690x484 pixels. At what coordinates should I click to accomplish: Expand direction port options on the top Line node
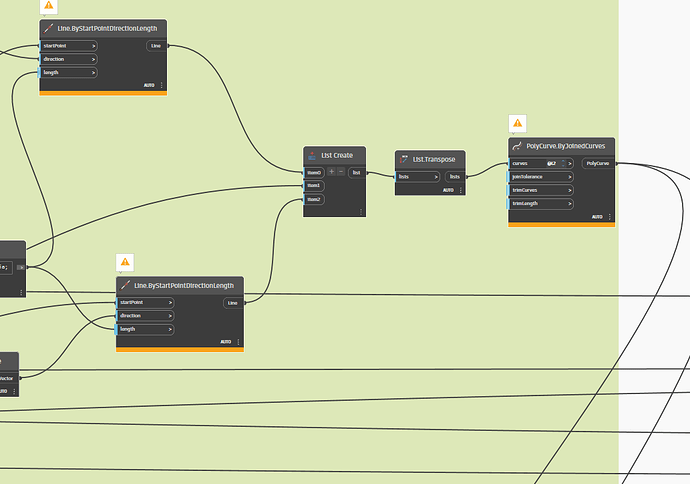[x=94, y=59]
